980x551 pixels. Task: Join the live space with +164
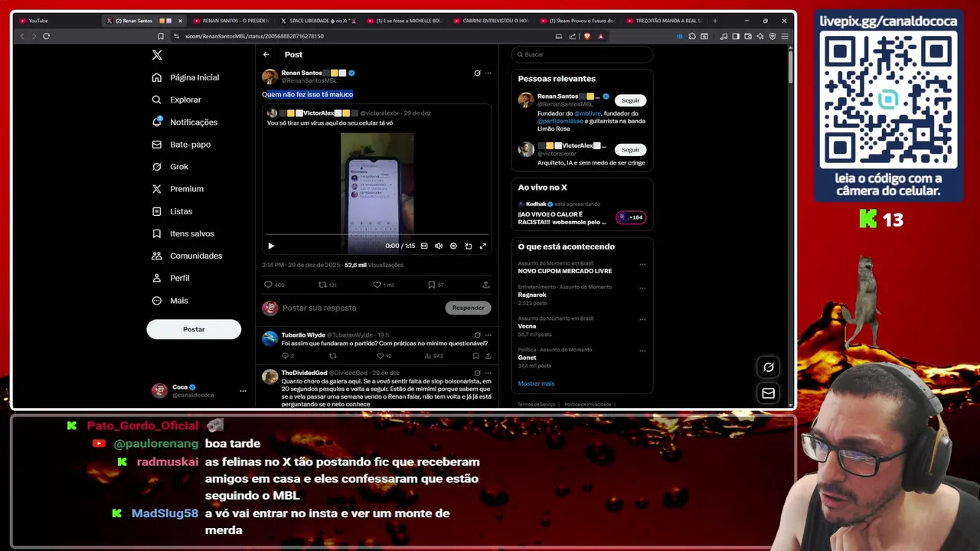[x=632, y=217]
